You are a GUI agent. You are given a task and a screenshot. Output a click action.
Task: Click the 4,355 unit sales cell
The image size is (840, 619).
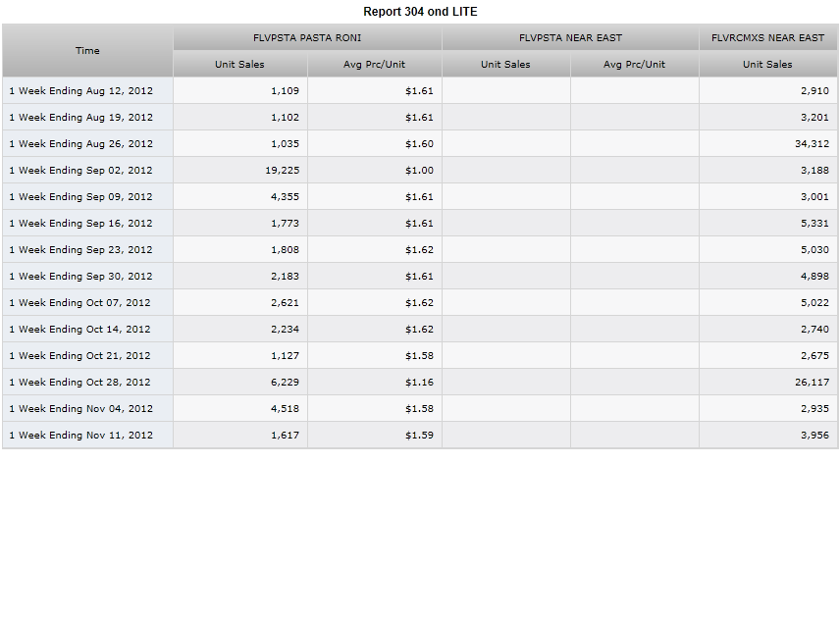pyautogui.click(x=240, y=196)
